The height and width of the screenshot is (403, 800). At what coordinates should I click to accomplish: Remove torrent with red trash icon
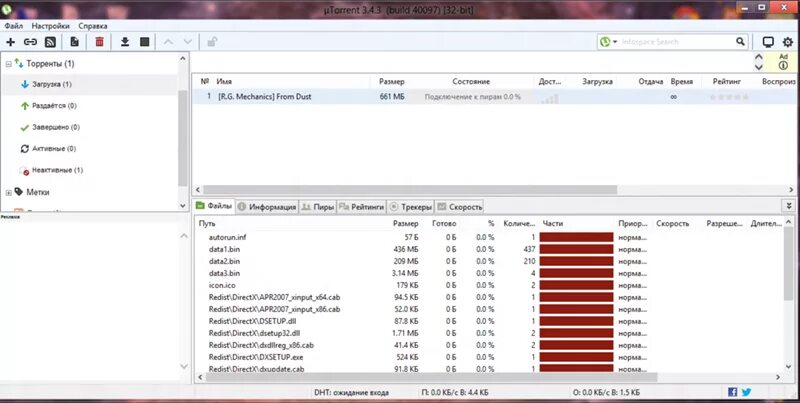point(99,42)
